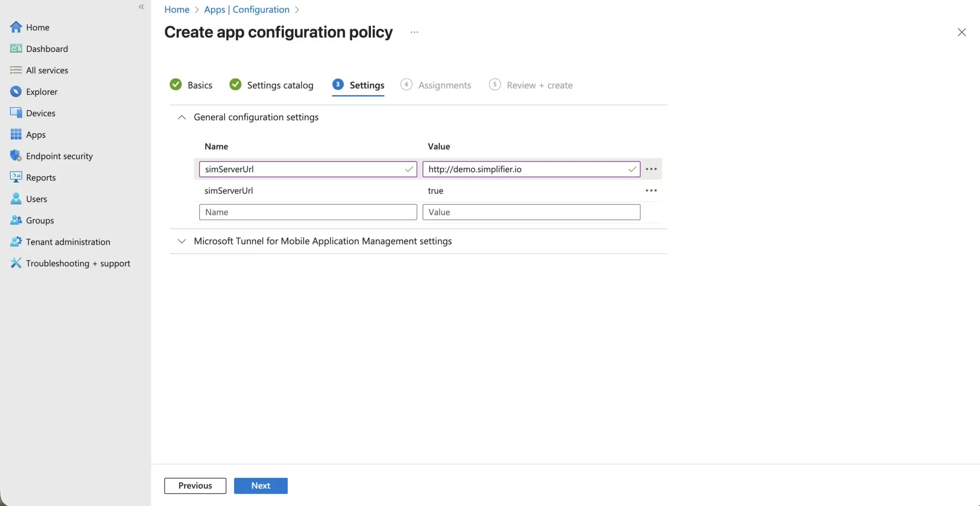Screen dimensions: 980x506
Task: Collapse the left navigation sidebar
Action: pyautogui.click(x=141, y=7)
